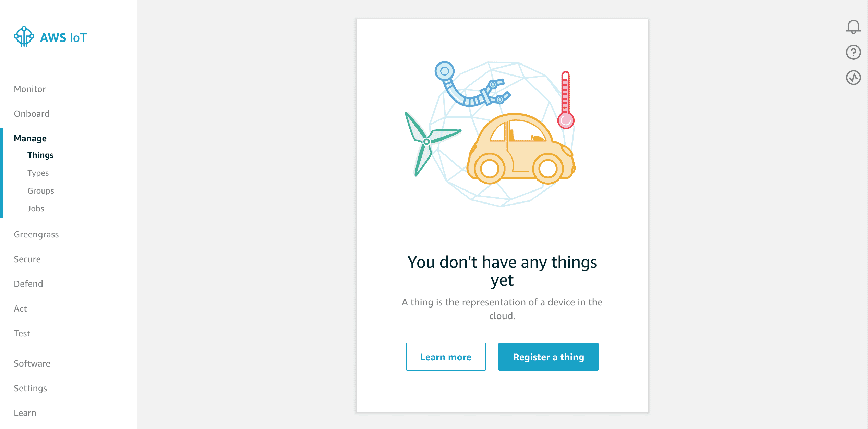Image resolution: width=868 pixels, height=429 pixels.
Task: Expand the Onboard menu section
Action: point(32,114)
